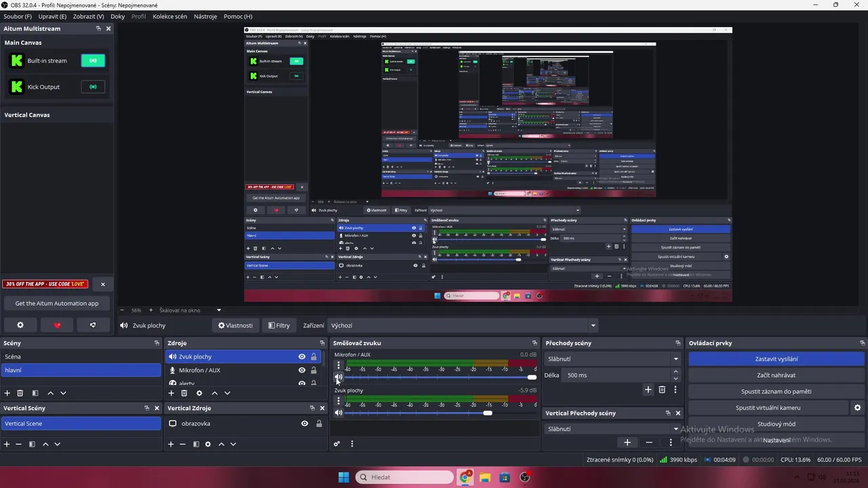Open scene filters icon in Scény panel
The height and width of the screenshot is (488, 868).
[x=35, y=393]
